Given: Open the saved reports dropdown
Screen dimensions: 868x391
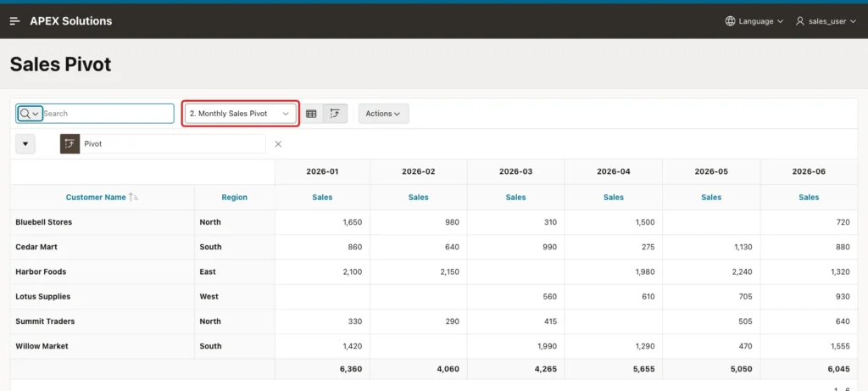Looking at the screenshot, I should coord(240,114).
